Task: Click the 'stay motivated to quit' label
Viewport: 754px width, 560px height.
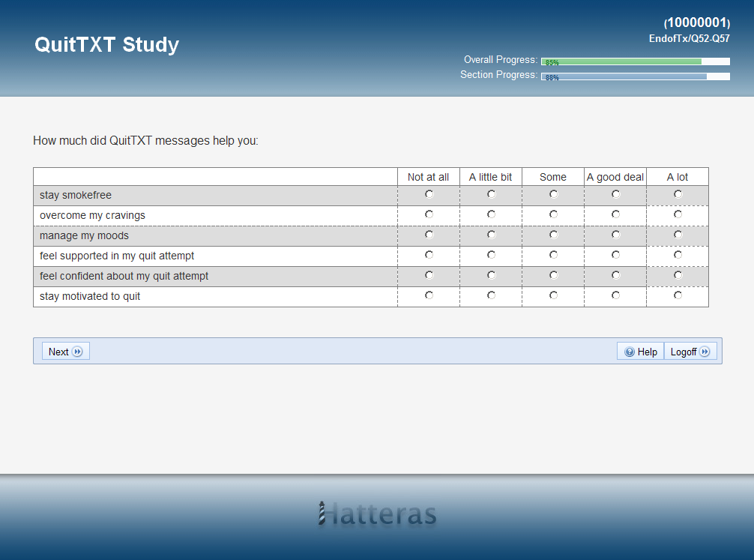Action: click(x=90, y=296)
